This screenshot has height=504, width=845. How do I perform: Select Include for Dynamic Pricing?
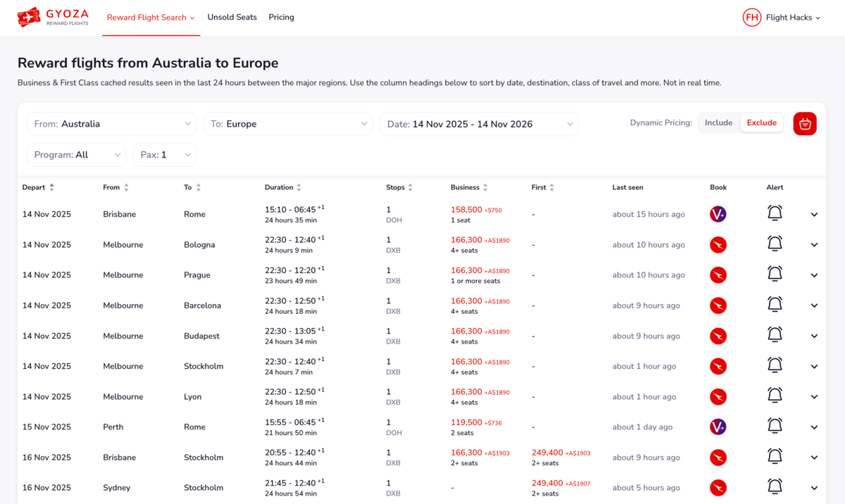click(x=718, y=122)
